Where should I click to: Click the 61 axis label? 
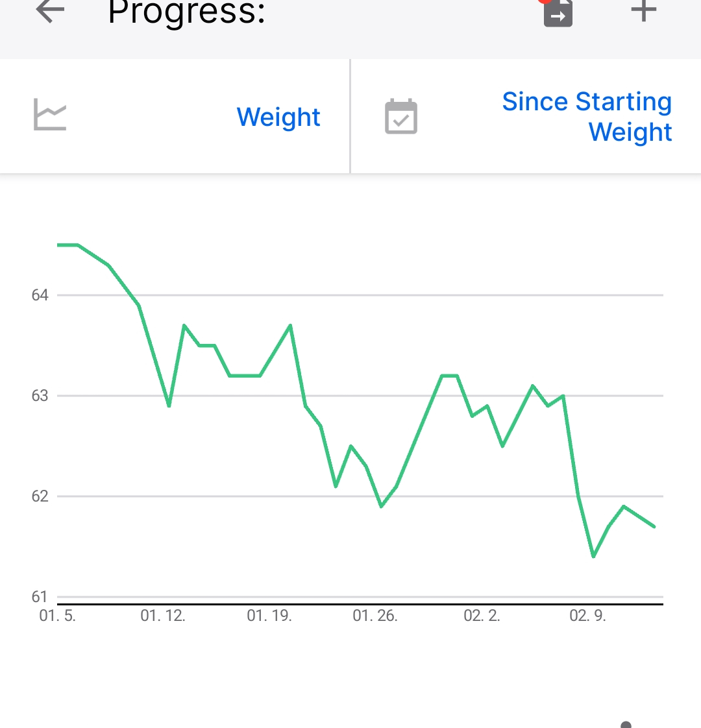tap(40, 596)
